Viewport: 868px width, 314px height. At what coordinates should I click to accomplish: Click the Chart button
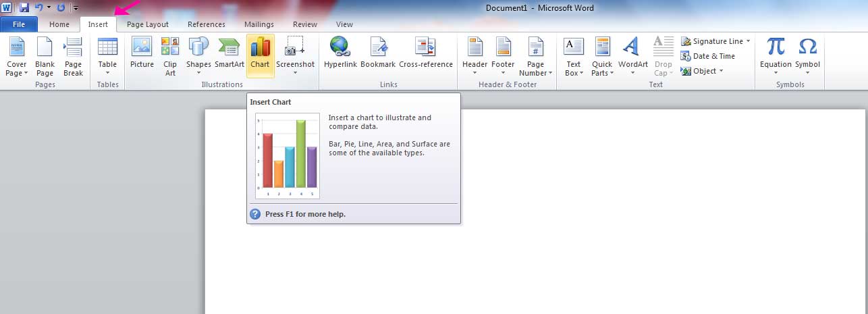(260, 57)
